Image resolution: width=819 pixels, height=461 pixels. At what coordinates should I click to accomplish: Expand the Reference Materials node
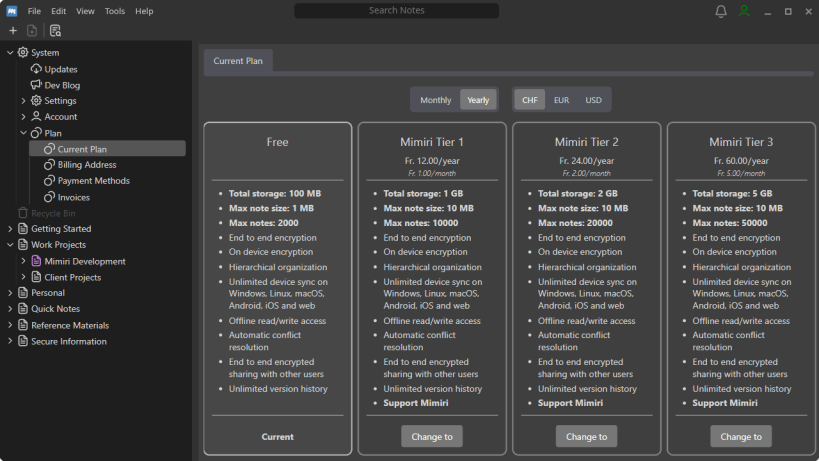tap(10, 325)
